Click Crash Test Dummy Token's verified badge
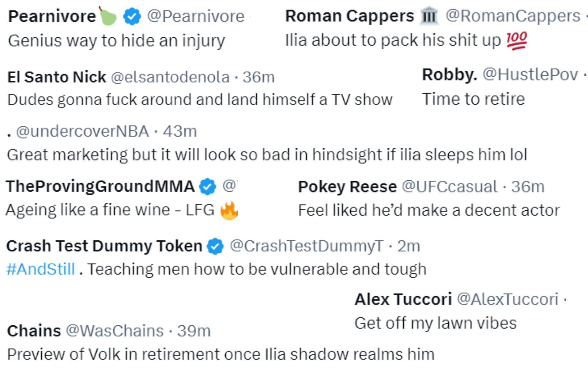This screenshot has width=588, height=368. (x=215, y=246)
